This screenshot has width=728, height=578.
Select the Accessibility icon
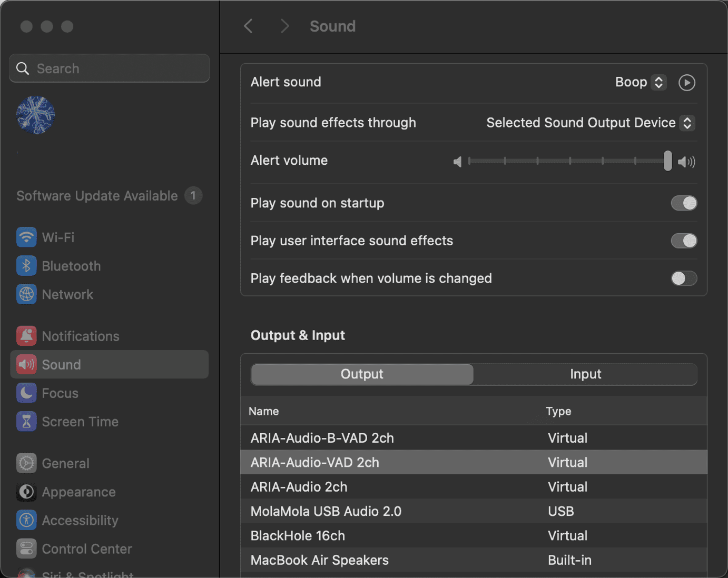pyautogui.click(x=26, y=520)
